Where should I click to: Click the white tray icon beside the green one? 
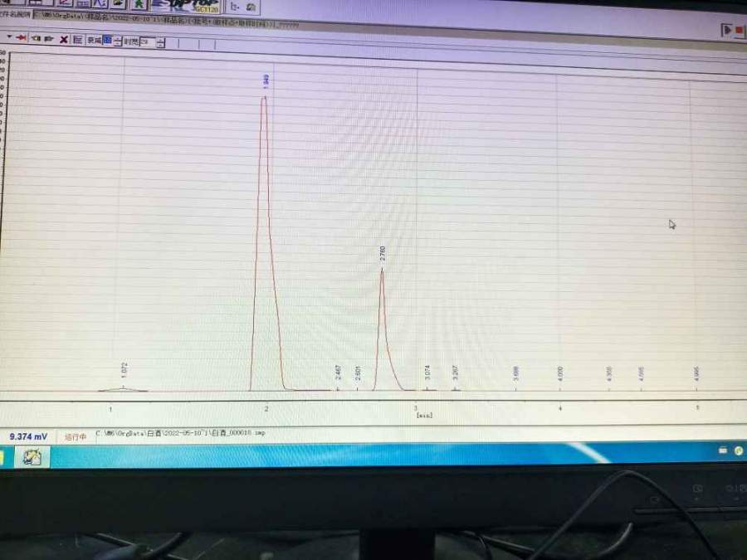click(723, 450)
